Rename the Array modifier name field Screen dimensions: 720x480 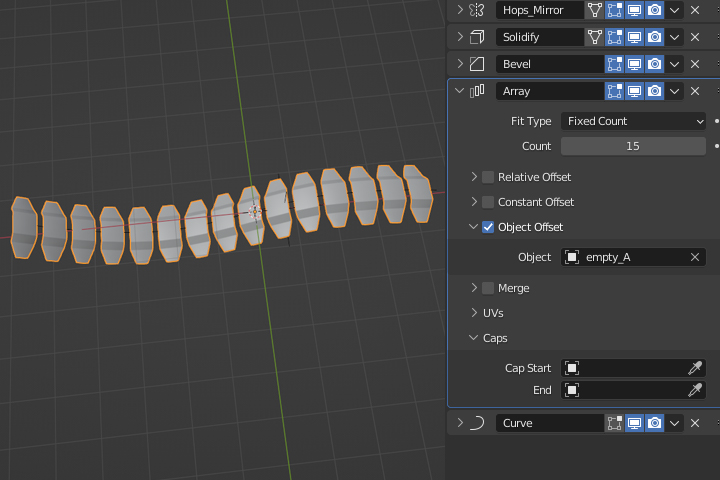point(550,91)
